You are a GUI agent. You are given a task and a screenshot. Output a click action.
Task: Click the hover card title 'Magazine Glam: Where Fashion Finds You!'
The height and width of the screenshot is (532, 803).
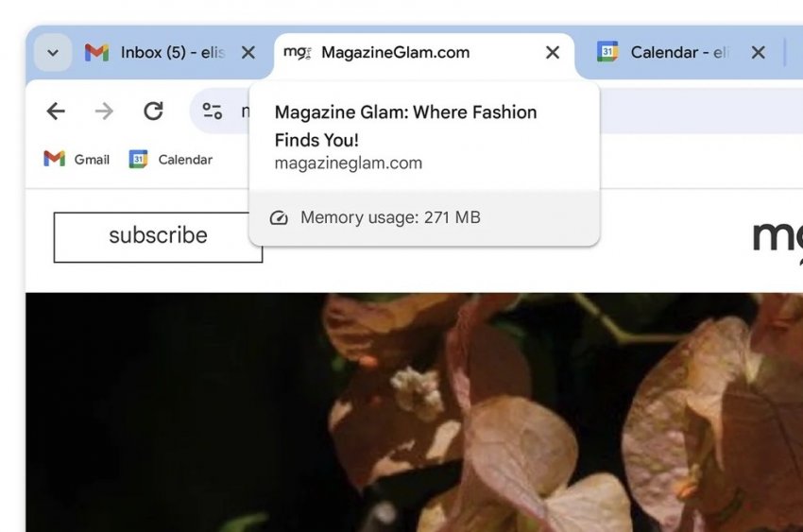click(x=405, y=126)
